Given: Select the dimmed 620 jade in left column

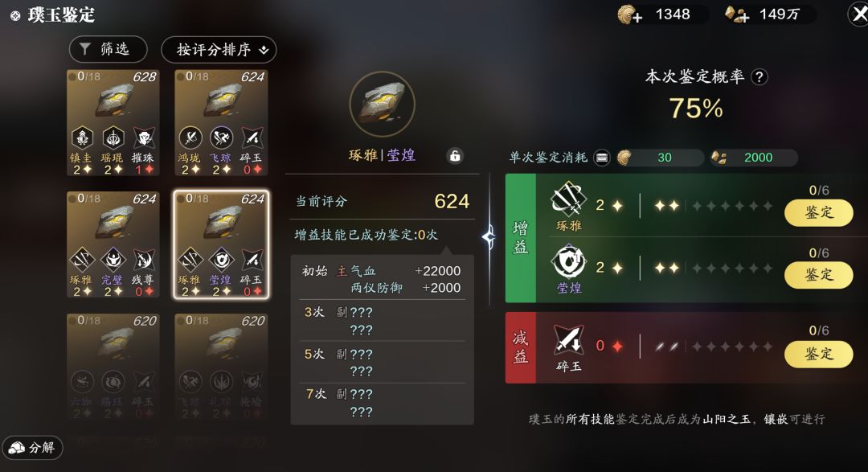Looking at the screenshot, I should (113, 367).
